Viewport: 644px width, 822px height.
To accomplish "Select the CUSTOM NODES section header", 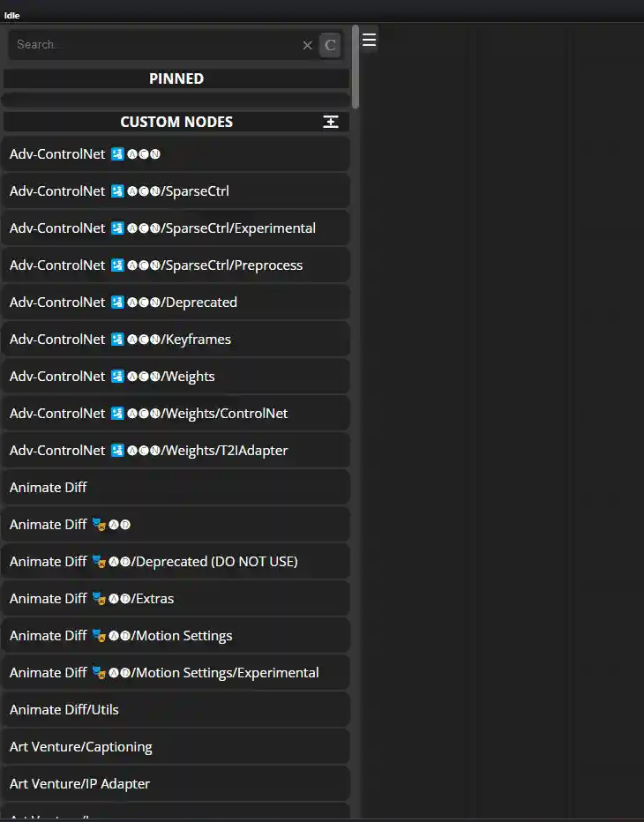I will 176,122.
